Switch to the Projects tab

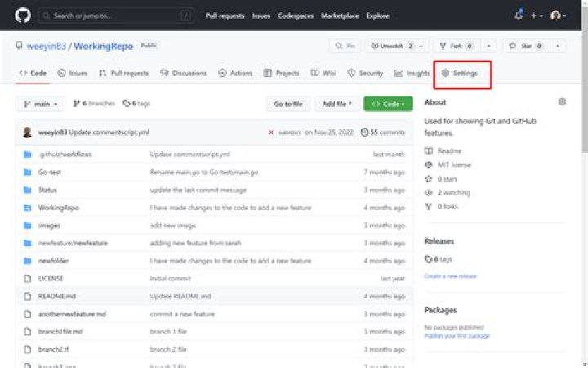click(281, 73)
